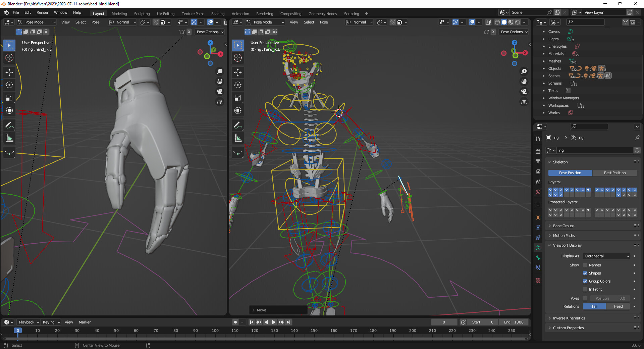This screenshot has height=349, width=644.
Task: Open the Display As Octahedral dropdown
Action: 607,256
